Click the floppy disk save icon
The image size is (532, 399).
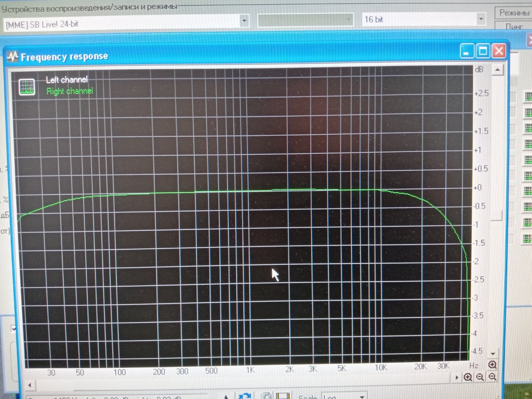(283, 396)
